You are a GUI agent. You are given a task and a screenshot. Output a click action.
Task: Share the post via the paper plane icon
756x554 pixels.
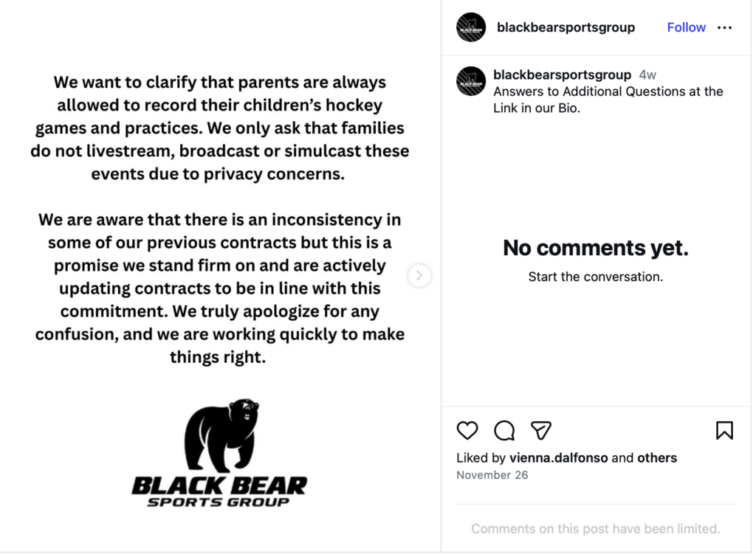point(540,431)
